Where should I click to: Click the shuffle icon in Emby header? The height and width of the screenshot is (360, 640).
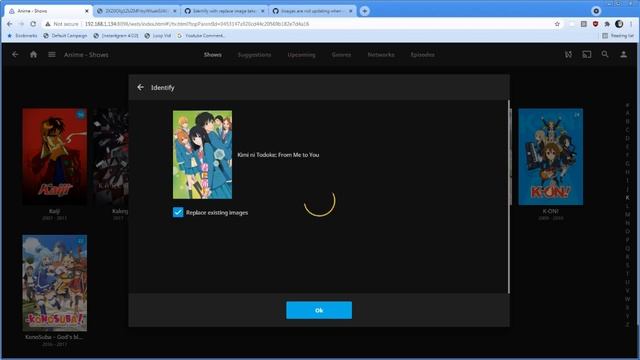click(x=568, y=54)
